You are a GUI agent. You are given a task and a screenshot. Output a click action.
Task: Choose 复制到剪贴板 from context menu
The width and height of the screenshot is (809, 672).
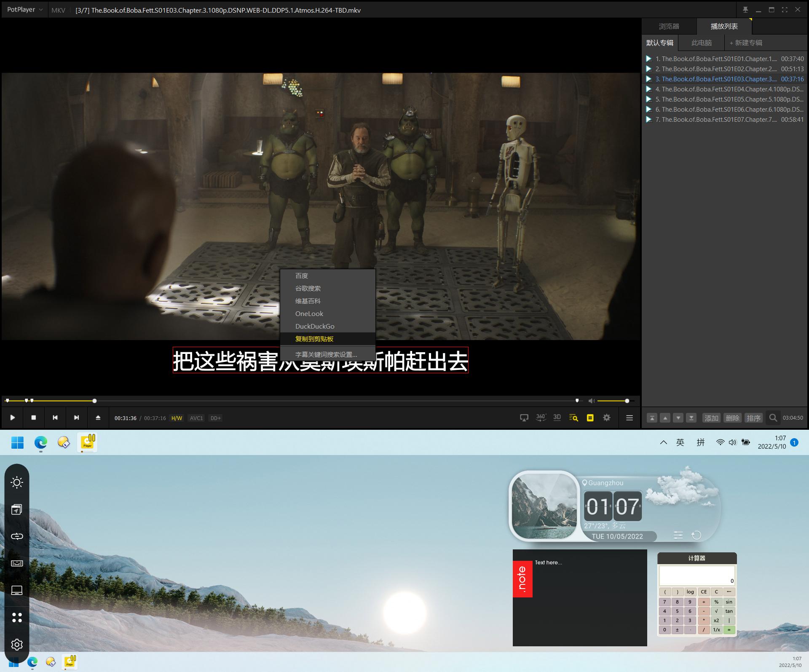coord(314,339)
